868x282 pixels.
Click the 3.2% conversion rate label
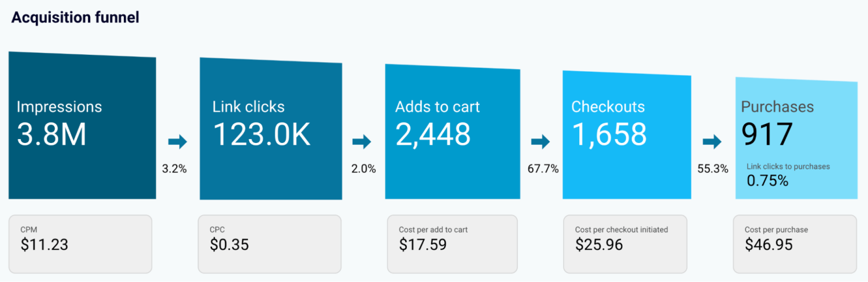174,169
